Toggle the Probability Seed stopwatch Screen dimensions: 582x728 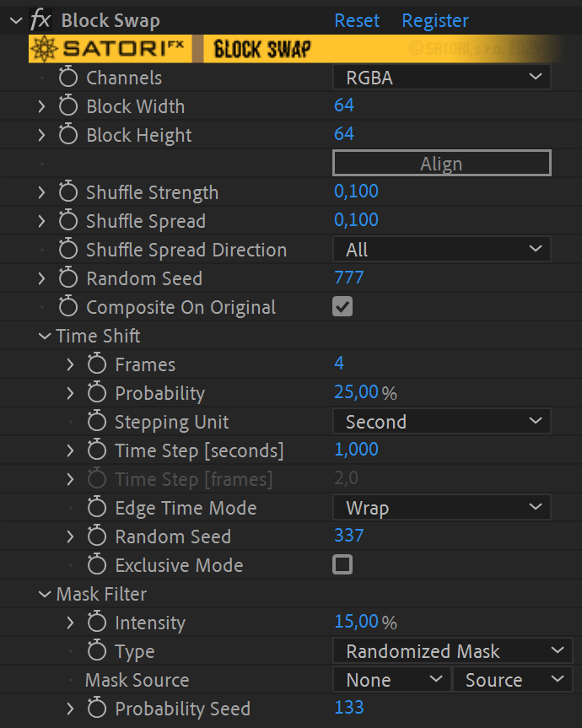96,708
